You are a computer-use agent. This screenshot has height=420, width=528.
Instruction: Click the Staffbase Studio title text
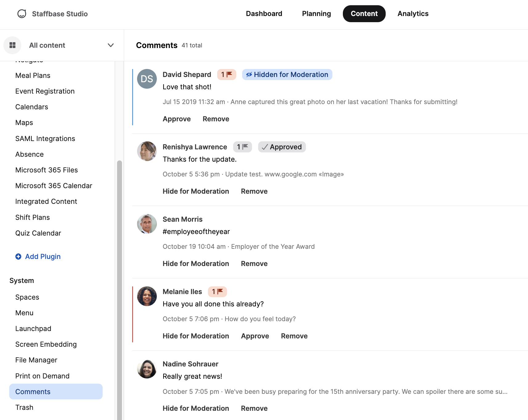[x=60, y=14]
